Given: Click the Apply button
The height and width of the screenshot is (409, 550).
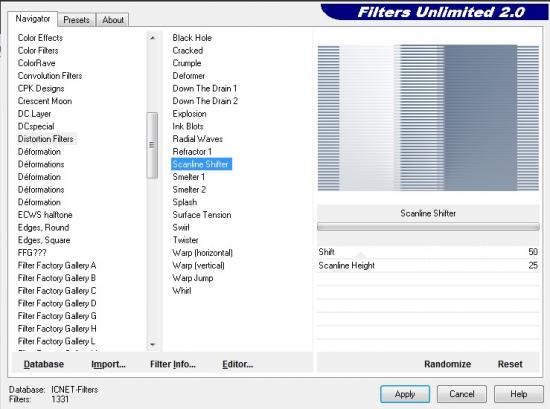Looking at the screenshot, I should click(405, 394).
